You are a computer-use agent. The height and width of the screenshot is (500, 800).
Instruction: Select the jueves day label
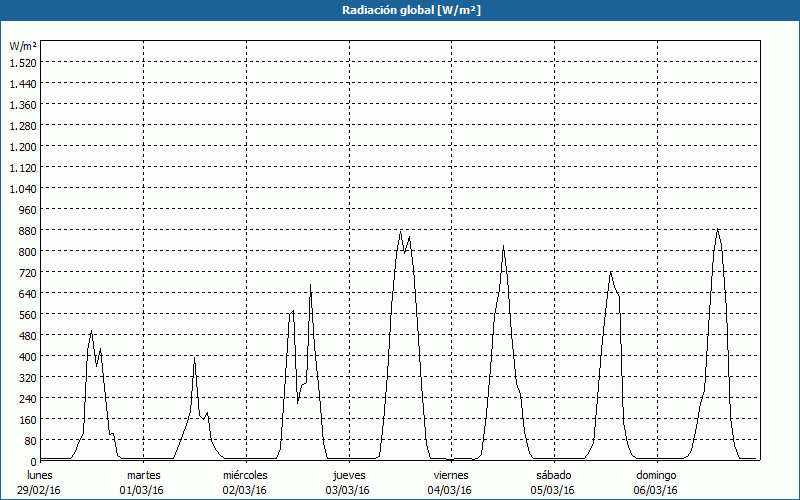[349, 475]
